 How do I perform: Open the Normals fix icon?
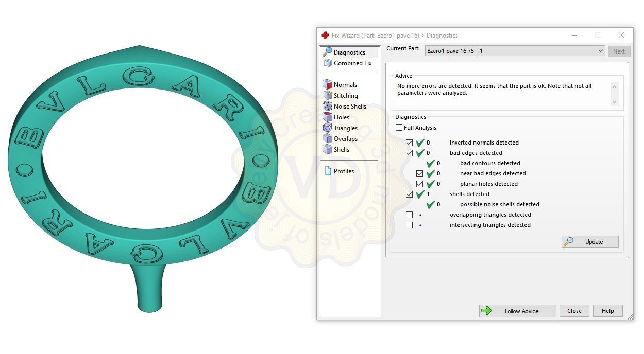click(327, 85)
